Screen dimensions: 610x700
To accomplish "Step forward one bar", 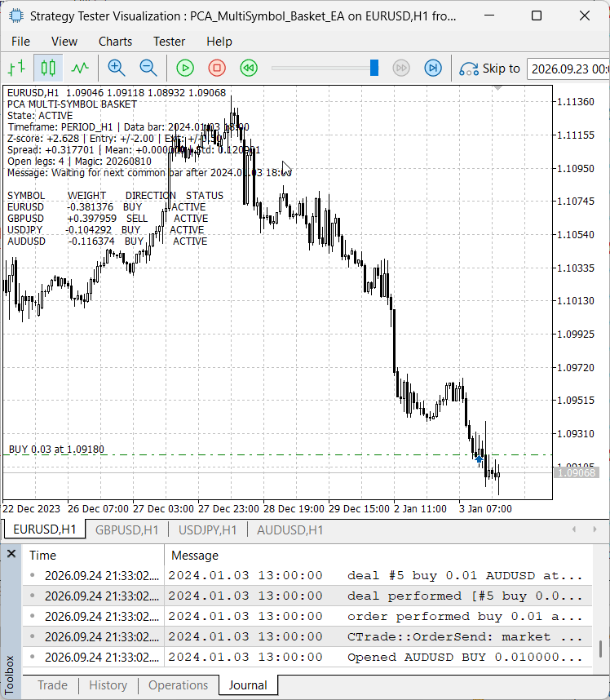I will coord(433,68).
